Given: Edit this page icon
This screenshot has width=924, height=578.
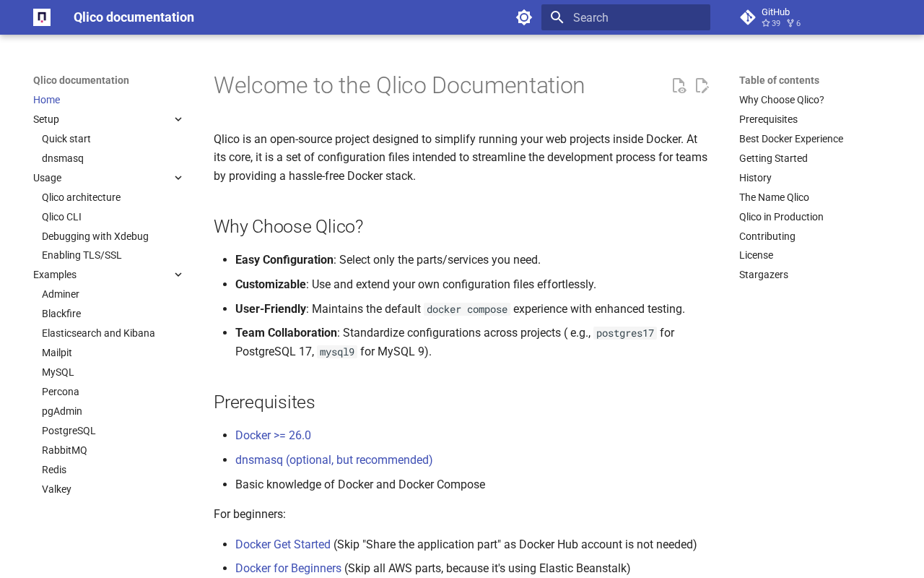Looking at the screenshot, I should pos(702,86).
